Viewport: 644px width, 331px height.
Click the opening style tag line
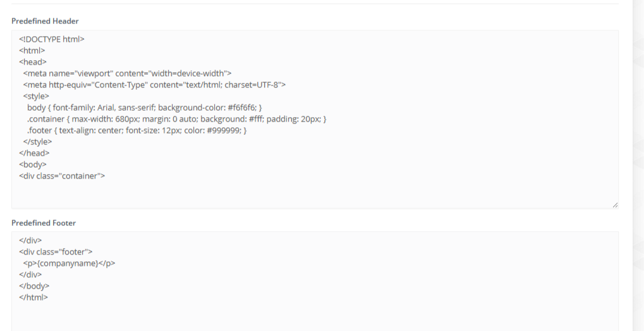click(x=36, y=96)
